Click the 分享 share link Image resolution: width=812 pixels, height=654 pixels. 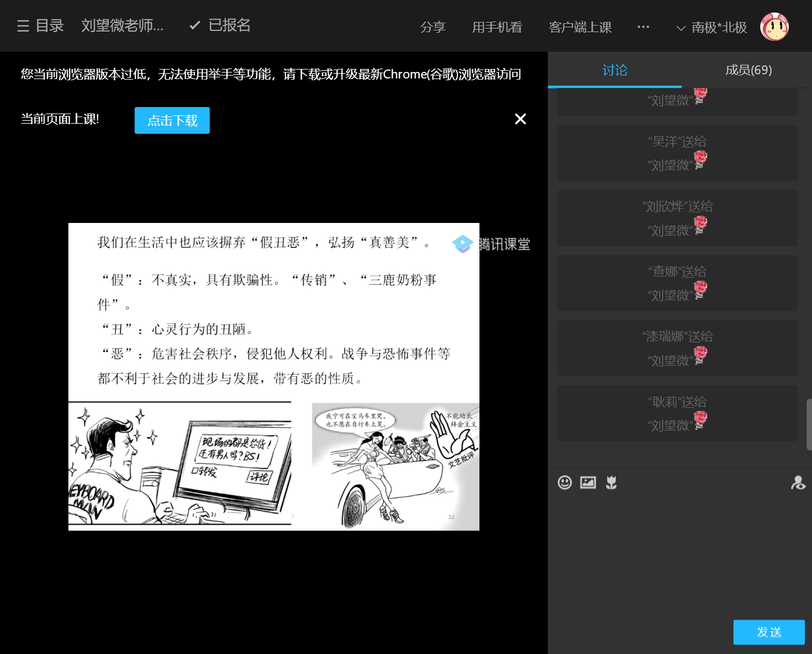point(432,27)
